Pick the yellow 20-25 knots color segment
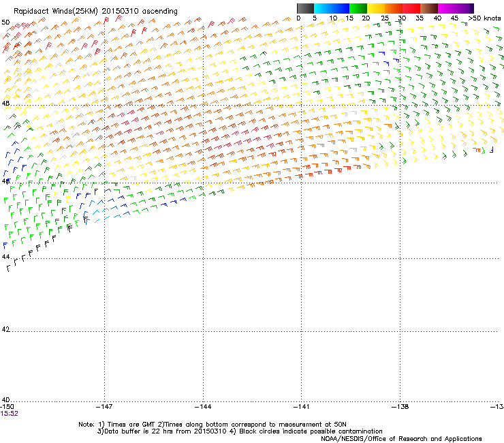This screenshot has height=443, width=504. (376, 8)
